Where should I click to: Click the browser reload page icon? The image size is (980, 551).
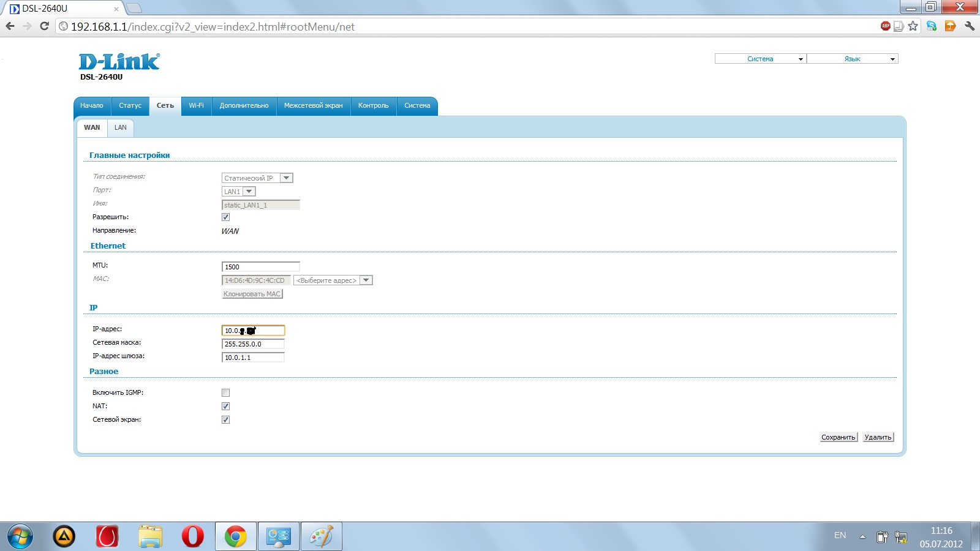click(44, 26)
